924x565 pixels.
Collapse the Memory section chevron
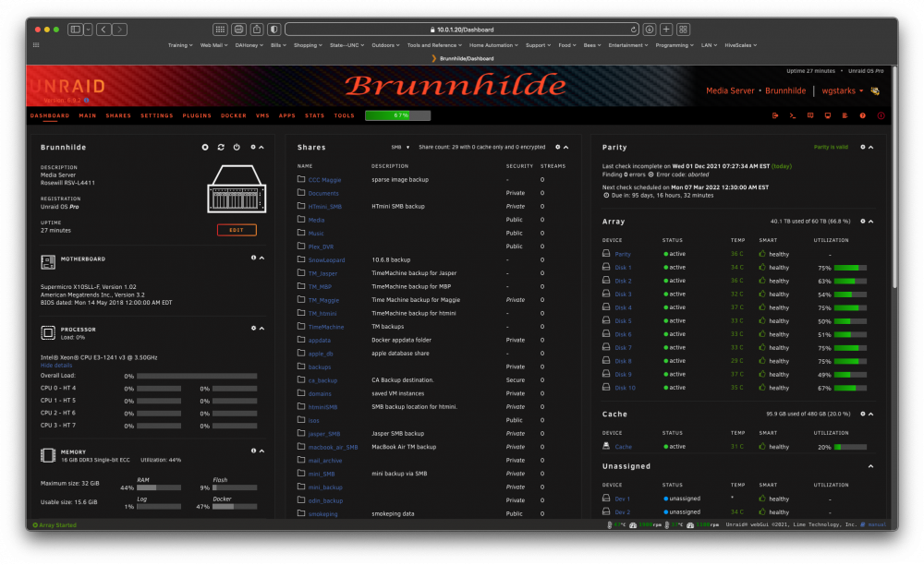(x=261, y=451)
